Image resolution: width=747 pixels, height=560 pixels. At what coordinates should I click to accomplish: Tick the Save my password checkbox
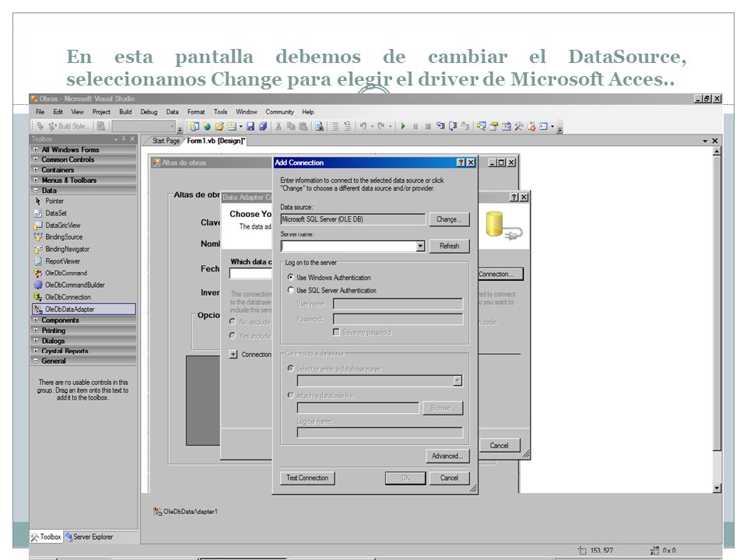336,332
